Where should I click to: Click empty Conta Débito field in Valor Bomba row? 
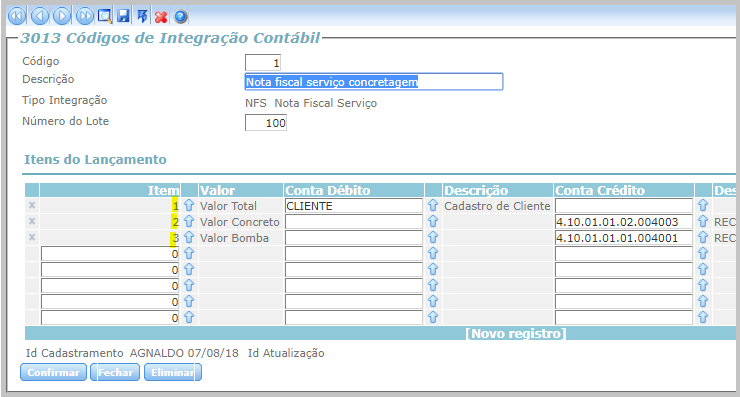click(353, 238)
